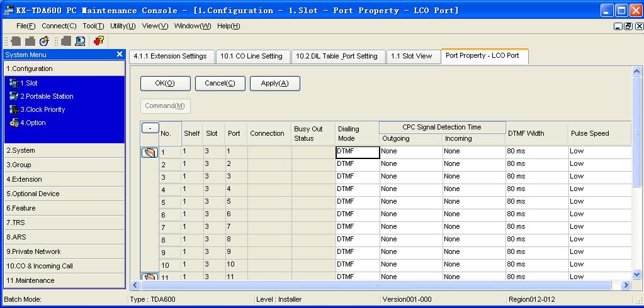Select 3.Clock Priority menu entry
Viewport: 644px width, 308px height.
(43, 109)
